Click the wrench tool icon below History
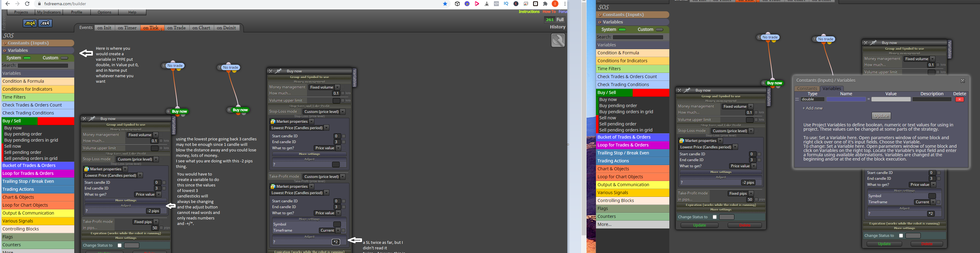Screen dimensions: 980x253 coord(558,40)
